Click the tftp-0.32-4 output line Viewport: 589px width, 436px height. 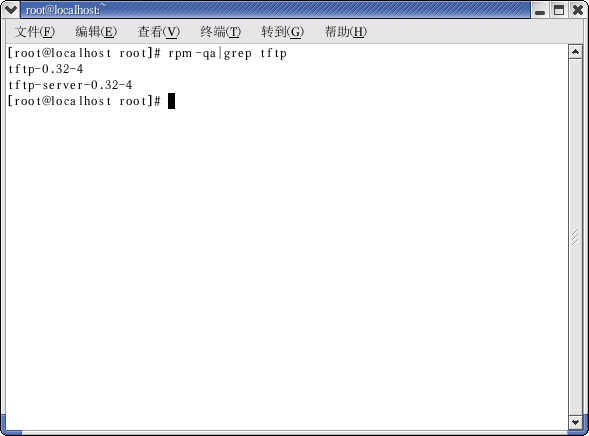pyautogui.click(x=46, y=69)
